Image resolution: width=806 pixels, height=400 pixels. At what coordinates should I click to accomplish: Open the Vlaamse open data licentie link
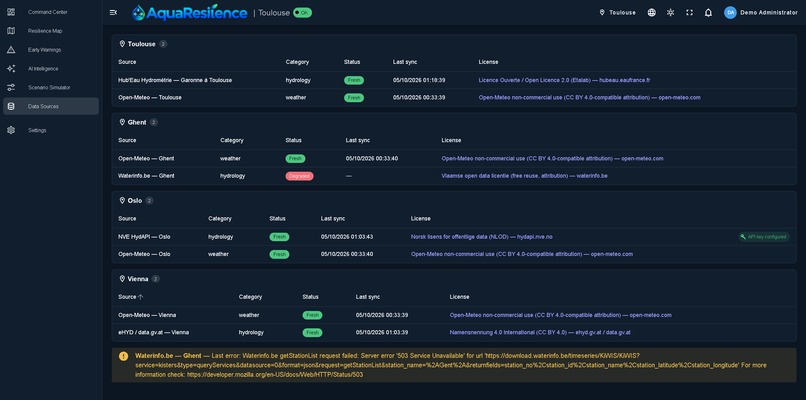click(524, 175)
